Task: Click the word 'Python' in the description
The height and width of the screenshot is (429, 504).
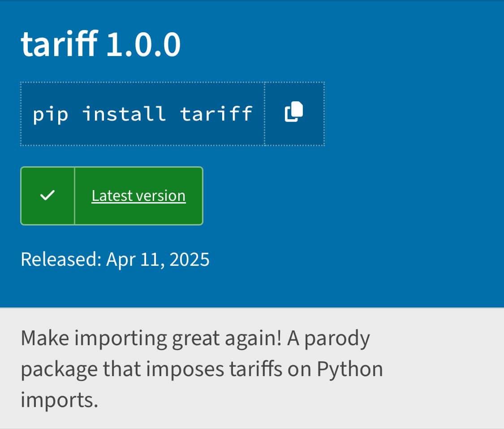Action: pos(350,370)
